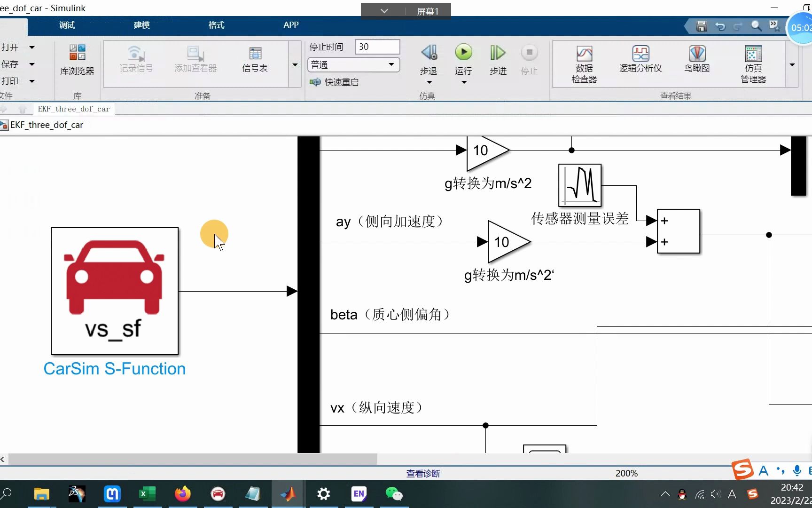The height and width of the screenshot is (508, 812).
Task: Click the EKF_three_dof_car breadcrumb tab
Action: (74, 109)
